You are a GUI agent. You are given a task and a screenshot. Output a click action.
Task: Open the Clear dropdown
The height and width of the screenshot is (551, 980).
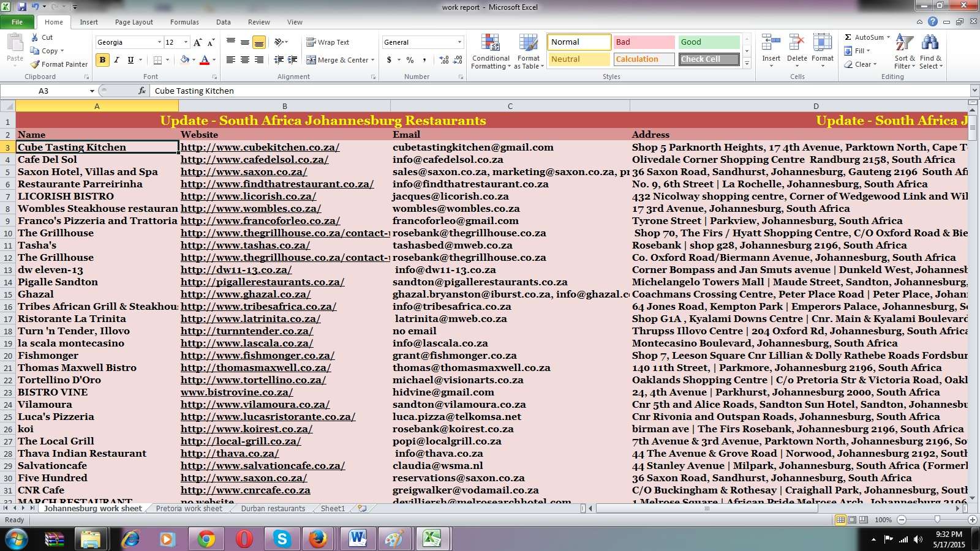pyautogui.click(x=861, y=64)
